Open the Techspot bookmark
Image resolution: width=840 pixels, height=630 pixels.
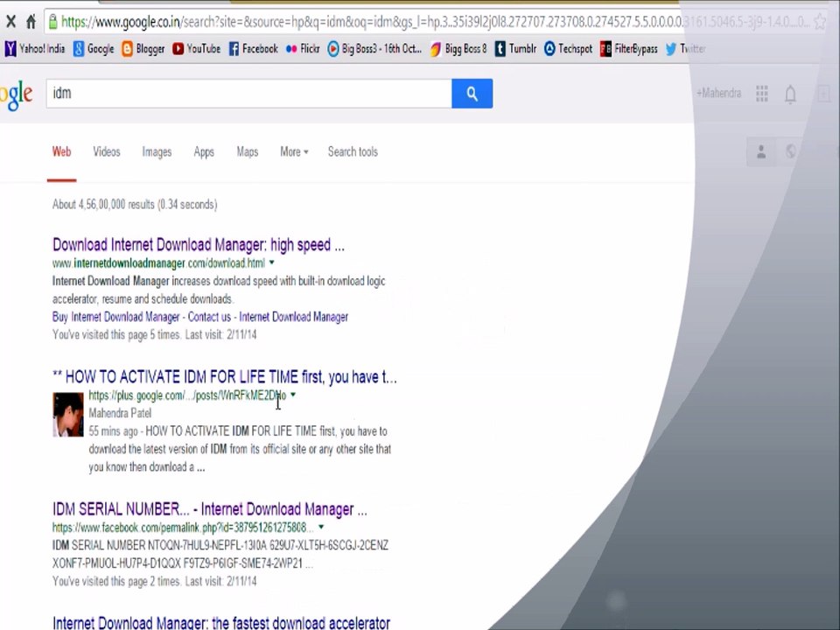pyautogui.click(x=568, y=49)
